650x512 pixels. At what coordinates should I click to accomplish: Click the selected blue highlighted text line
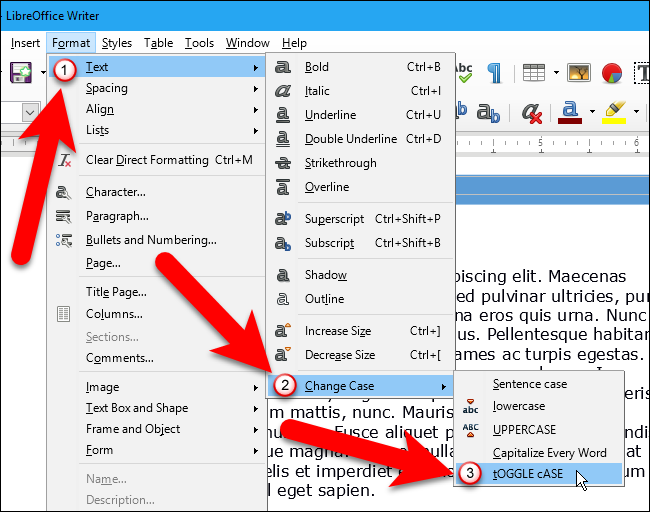click(x=552, y=190)
